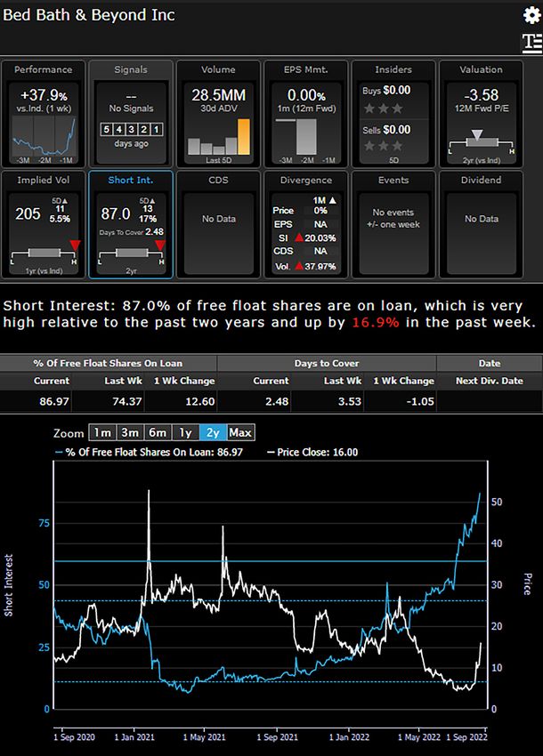Set chart zoom to Max
This screenshot has width=543, height=756.
click(x=240, y=432)
